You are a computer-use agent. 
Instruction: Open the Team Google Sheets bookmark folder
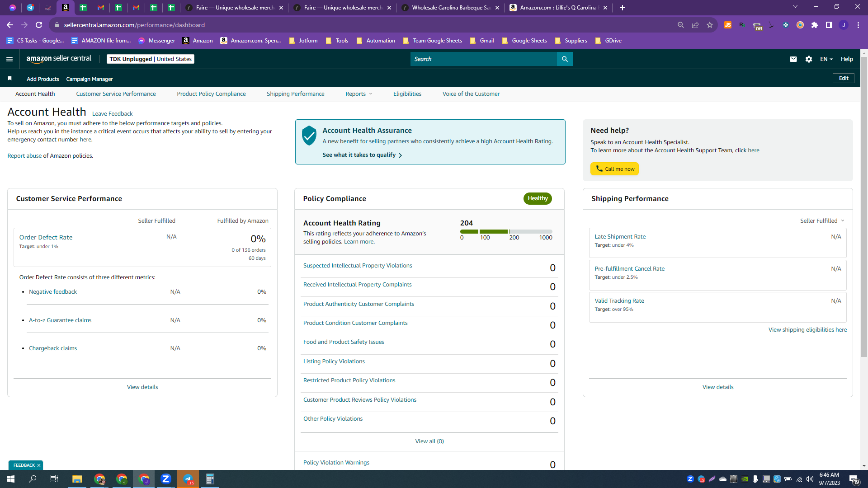click(x=433, y=41)
